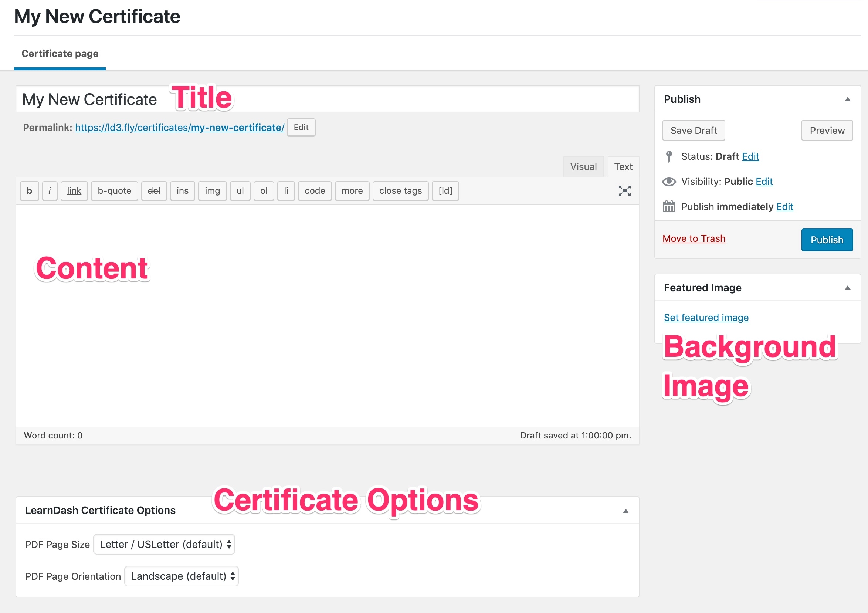
Task: Click the Publish button
Action: point(826,240)
